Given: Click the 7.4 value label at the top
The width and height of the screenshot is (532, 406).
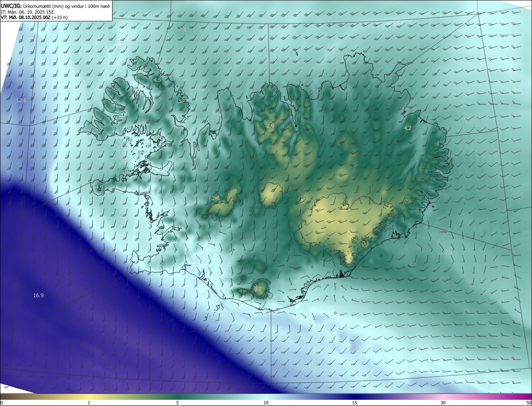Looking at the screenshot, I should coord(182,30).
